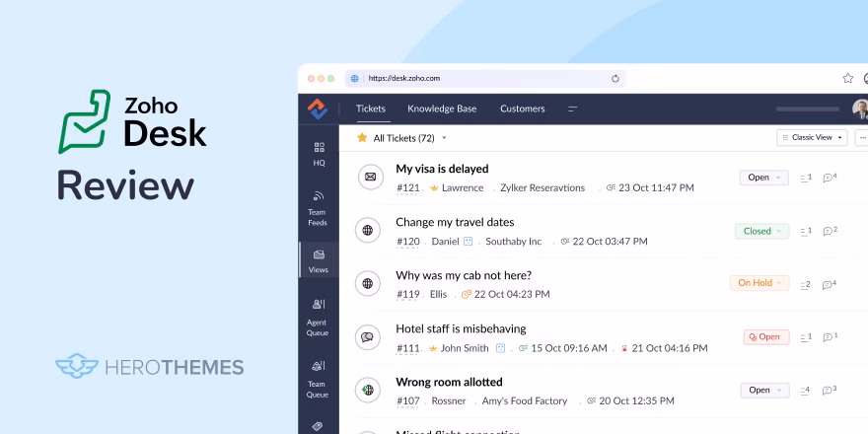Open ticket Hotel staff is misbehaving
The image size is (868, 434).
(x=461, y=328)
